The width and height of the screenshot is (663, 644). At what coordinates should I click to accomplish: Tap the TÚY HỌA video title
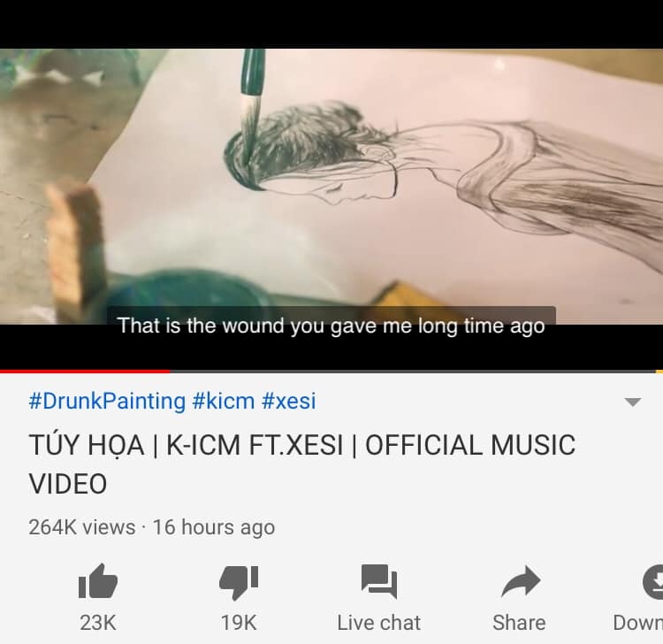[301, 464]
